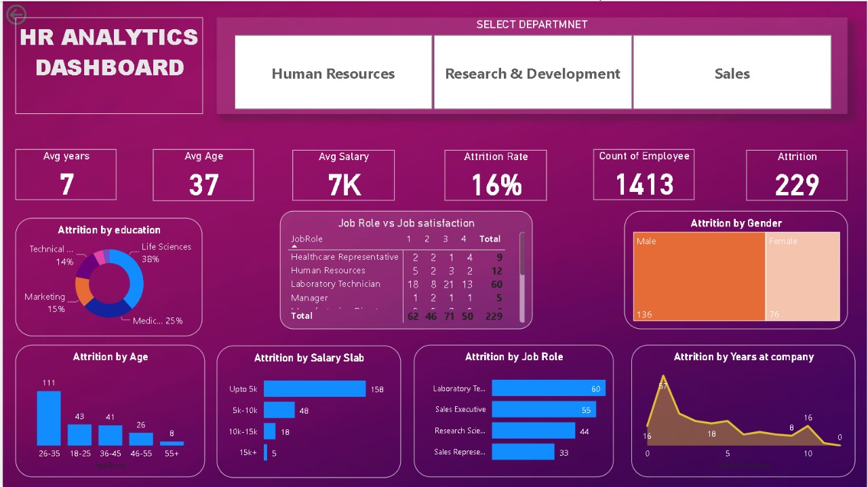
Task: Click the Attrition Rate KPI card
Action: point(495,174)
